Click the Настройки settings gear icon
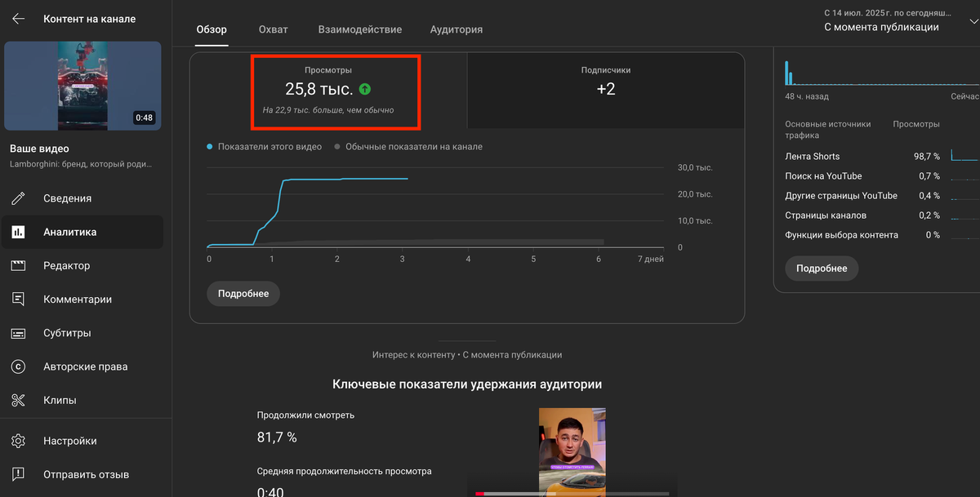Viewport: 980px width, 497px height. pos(20,440)
